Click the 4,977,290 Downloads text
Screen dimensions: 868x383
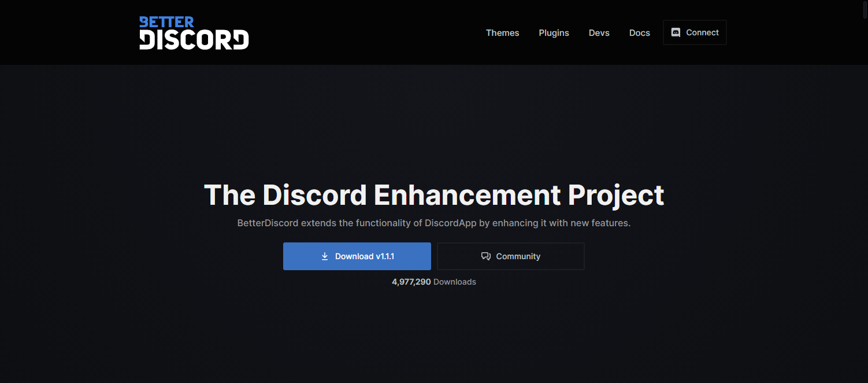[434, 282]
